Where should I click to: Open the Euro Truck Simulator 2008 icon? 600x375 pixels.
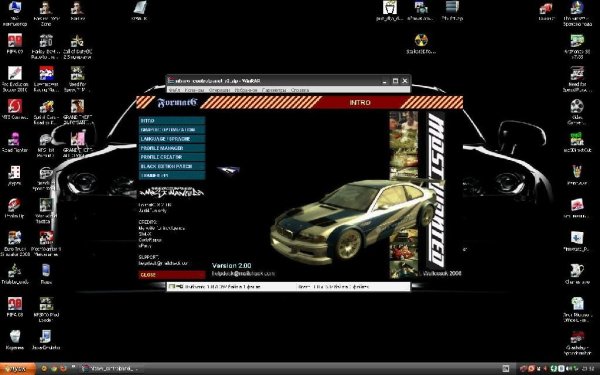15,238
